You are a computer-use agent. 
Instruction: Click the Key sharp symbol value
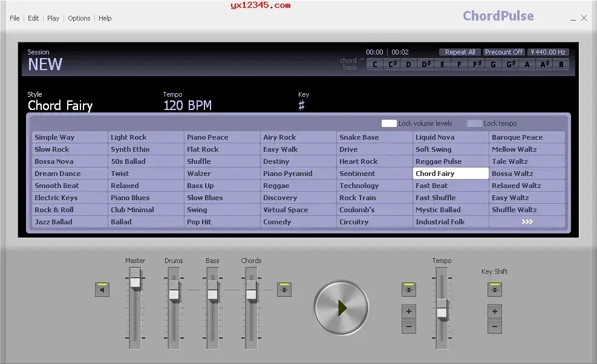(302, 105)
